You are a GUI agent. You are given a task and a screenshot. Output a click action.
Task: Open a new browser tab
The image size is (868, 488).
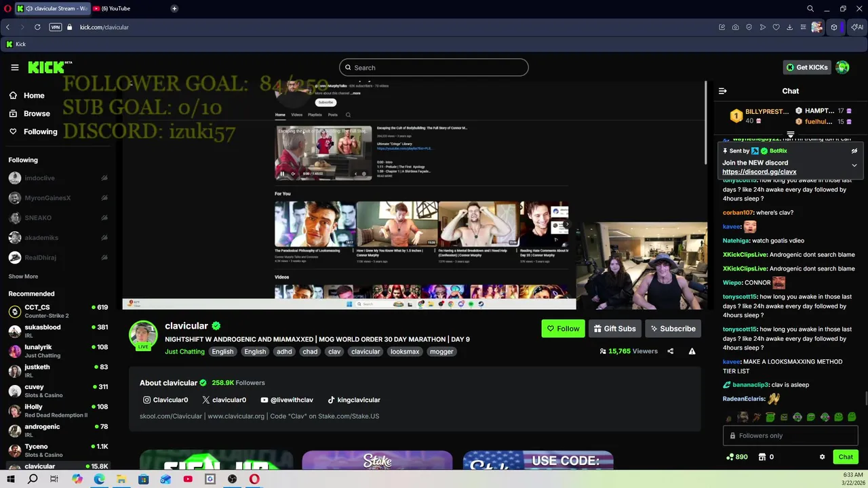coord(174,8)
